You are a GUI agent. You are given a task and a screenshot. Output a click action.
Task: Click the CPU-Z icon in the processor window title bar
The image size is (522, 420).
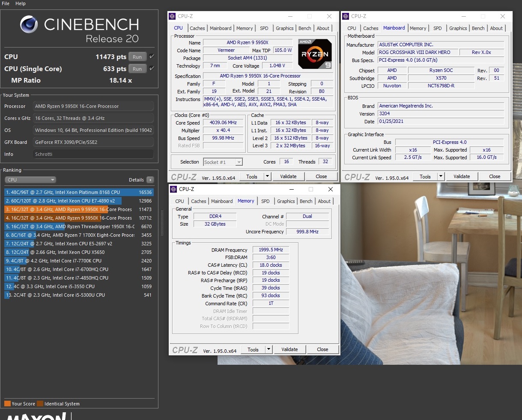(173, 16)
